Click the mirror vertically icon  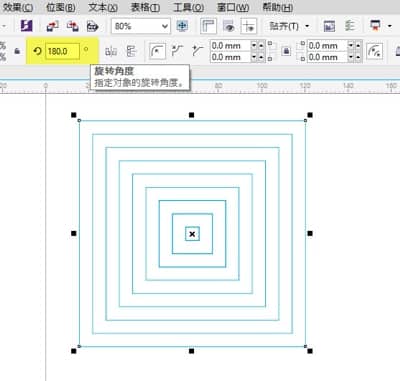(x=131, y=51)
